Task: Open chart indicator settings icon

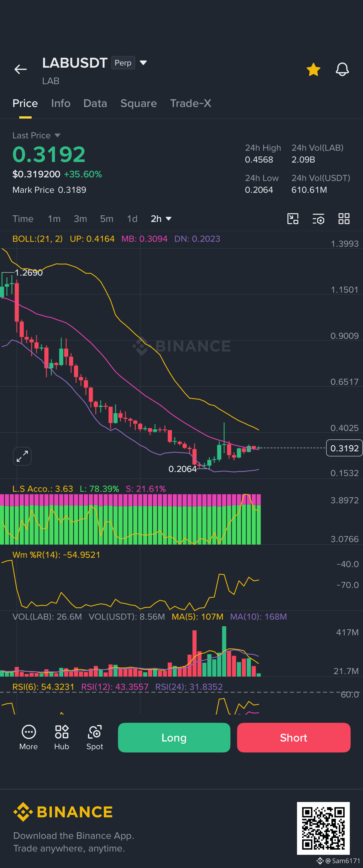Action: point(318,219)
